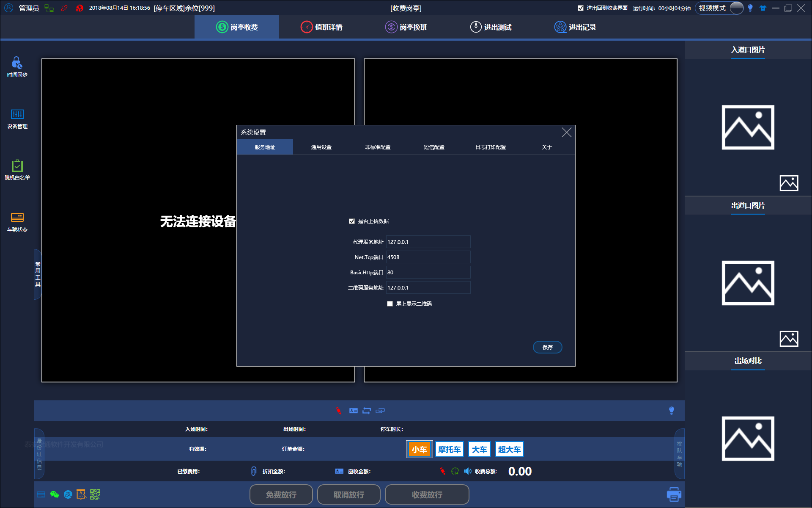Select the 大车 vehicle type

pyautogui.click(x=480, y=449)
